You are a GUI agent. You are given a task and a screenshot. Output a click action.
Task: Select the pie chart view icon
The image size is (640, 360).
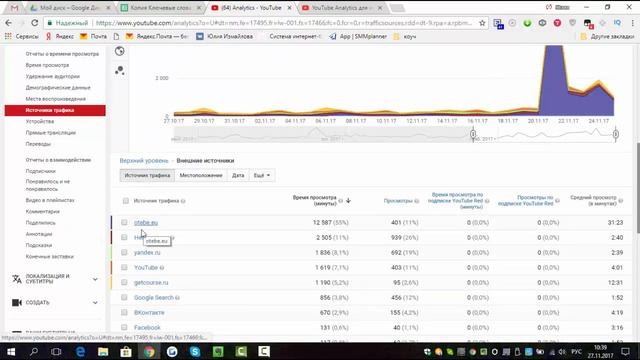coord(120,51)
